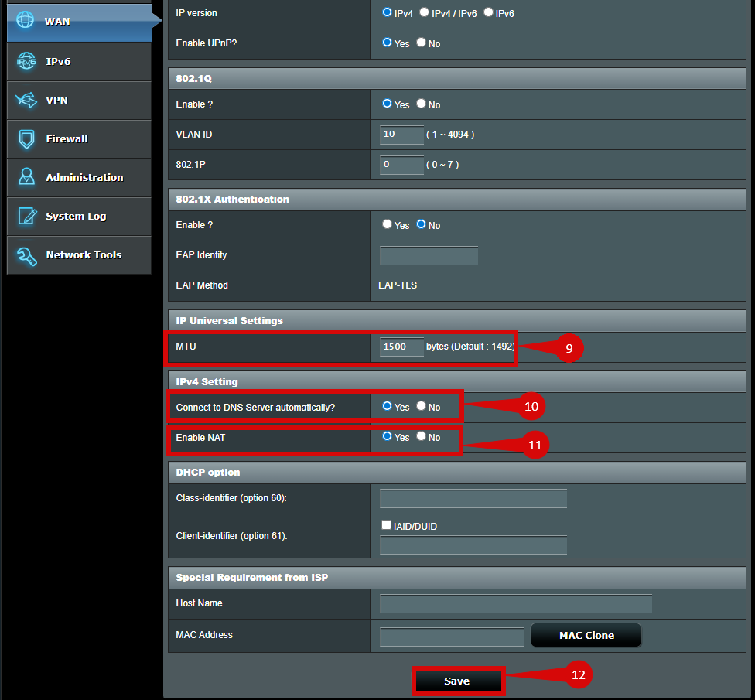Image resolution: width=755 pixels, height=700 pixels.
Task: Enable 802.1X Authentication with Yes
Action: tap(388, 224)
